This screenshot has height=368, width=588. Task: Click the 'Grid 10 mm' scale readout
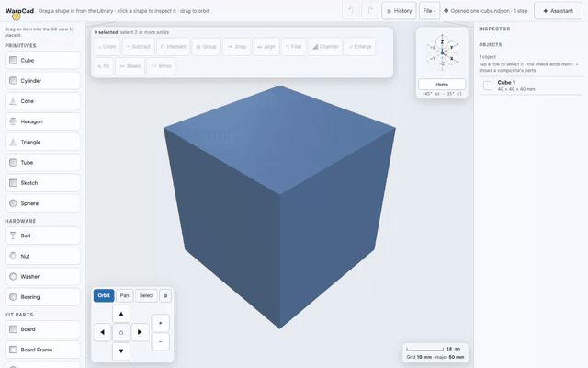point(419,357)
